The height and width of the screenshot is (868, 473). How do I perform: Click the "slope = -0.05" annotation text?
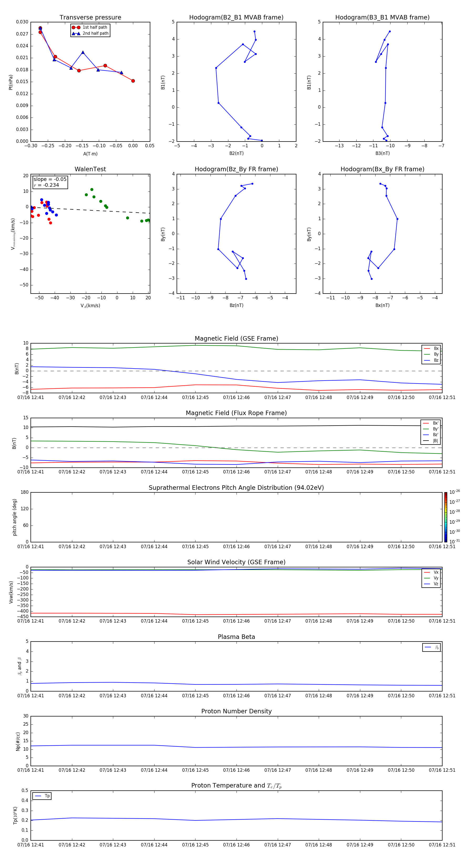[x=50, y=179]
